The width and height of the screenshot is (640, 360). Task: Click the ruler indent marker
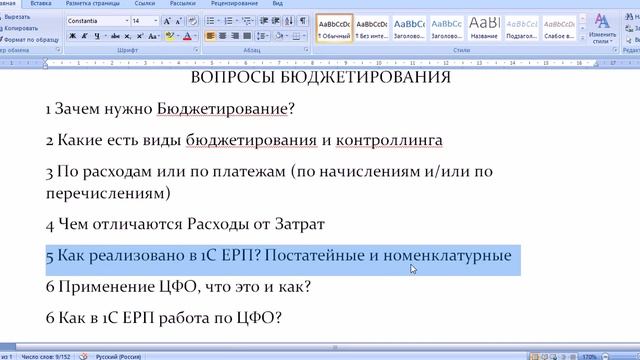pos(45,63)
